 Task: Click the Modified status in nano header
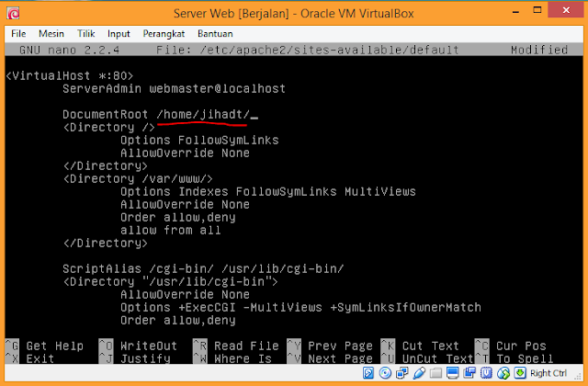(x=539, y=50)
